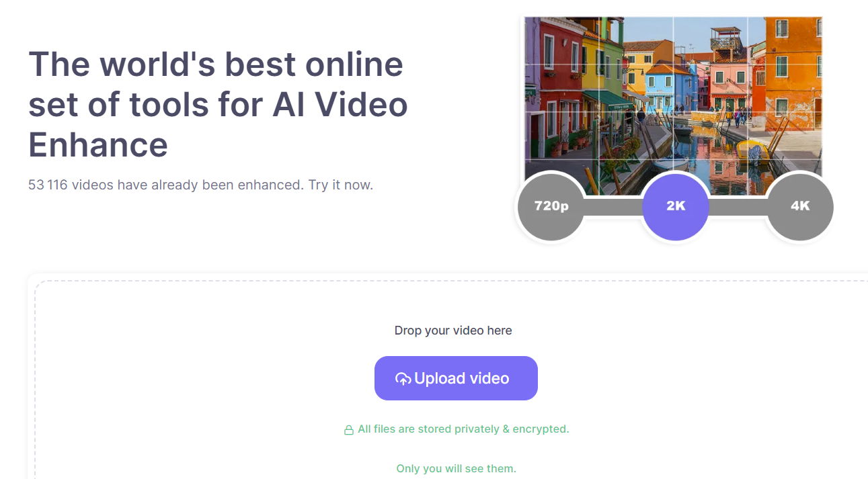Click the cloud upload arrow icon
Screen dimensions: 868x479
pos(403,379)
